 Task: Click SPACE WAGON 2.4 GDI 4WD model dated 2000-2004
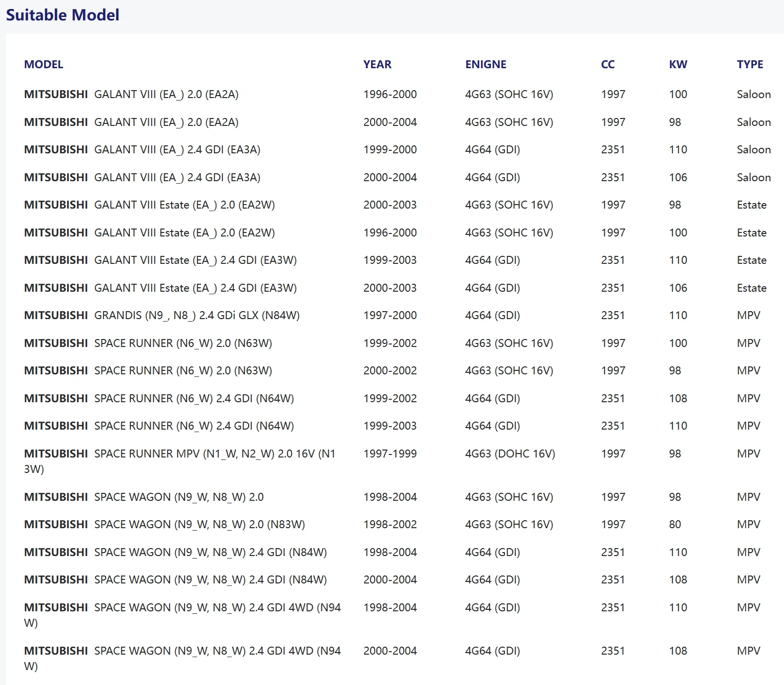(x=183, y=658)
